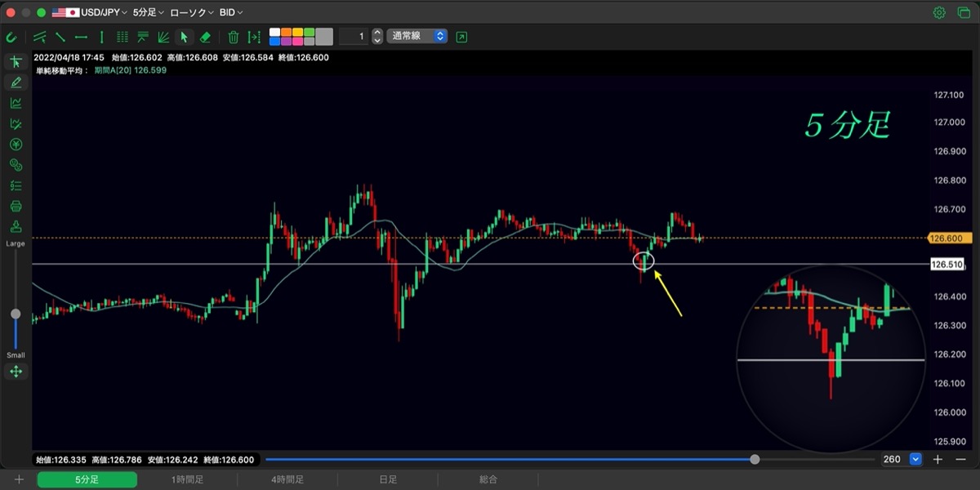The width and height of the screenshot is (980, 490).
Task: Pick the blue color swatch
Action: [274, 41]
